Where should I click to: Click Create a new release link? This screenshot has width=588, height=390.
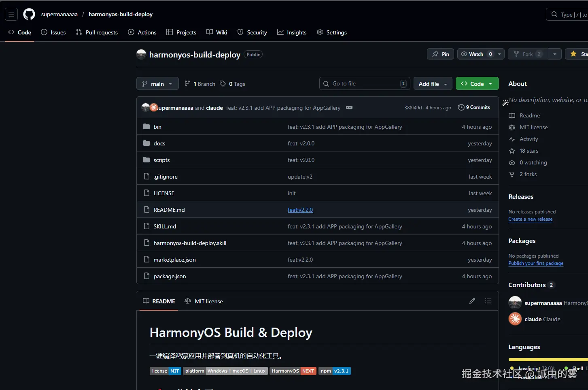click(x=531, y=219)
